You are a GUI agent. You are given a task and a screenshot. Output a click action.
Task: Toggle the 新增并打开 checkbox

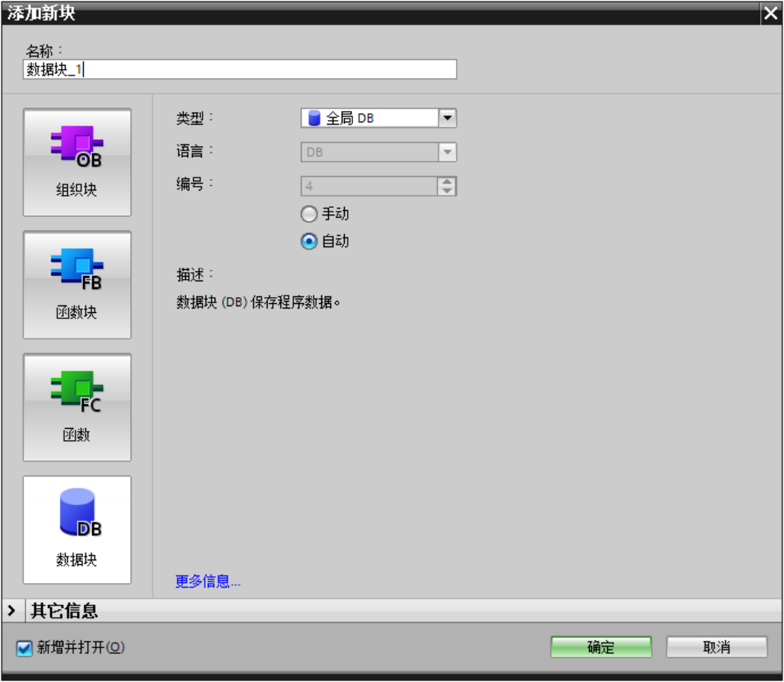pos(25,648)
